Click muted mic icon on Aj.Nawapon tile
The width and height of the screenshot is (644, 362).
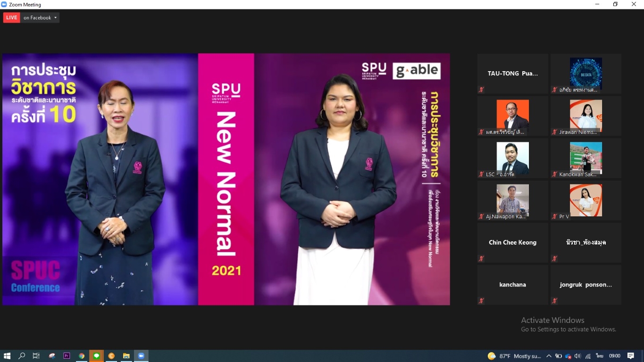click(x=481, y=216)
